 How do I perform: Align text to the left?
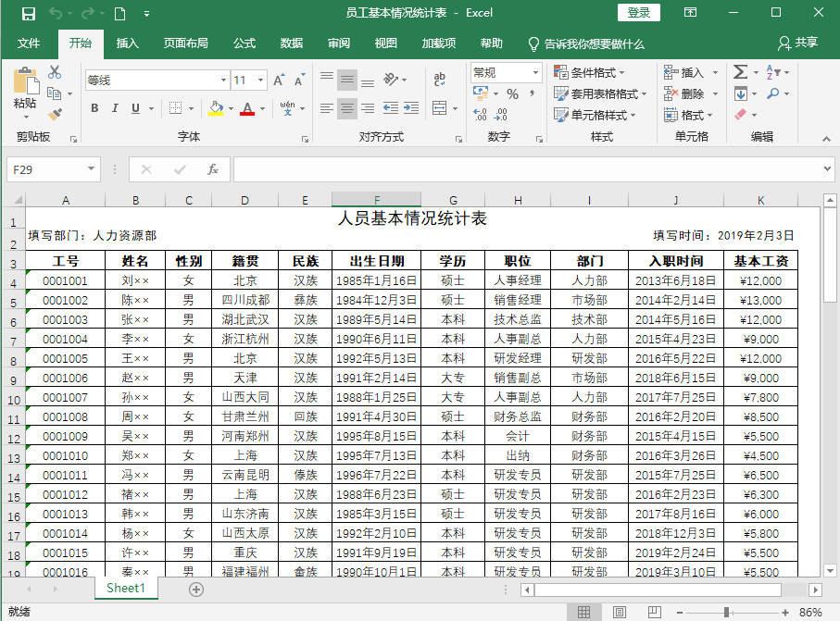pos(327,108)
